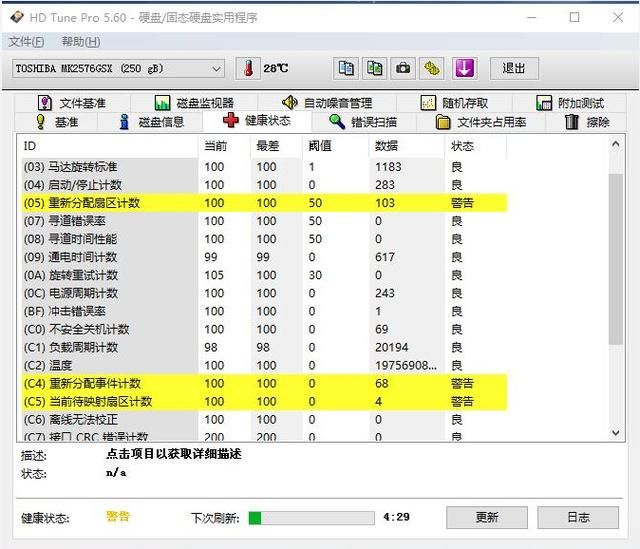The width and height of the screenshot is (640, 549).
Task: Click the HD Tune Pro title bar icon
Action: [x=17, y=17]
